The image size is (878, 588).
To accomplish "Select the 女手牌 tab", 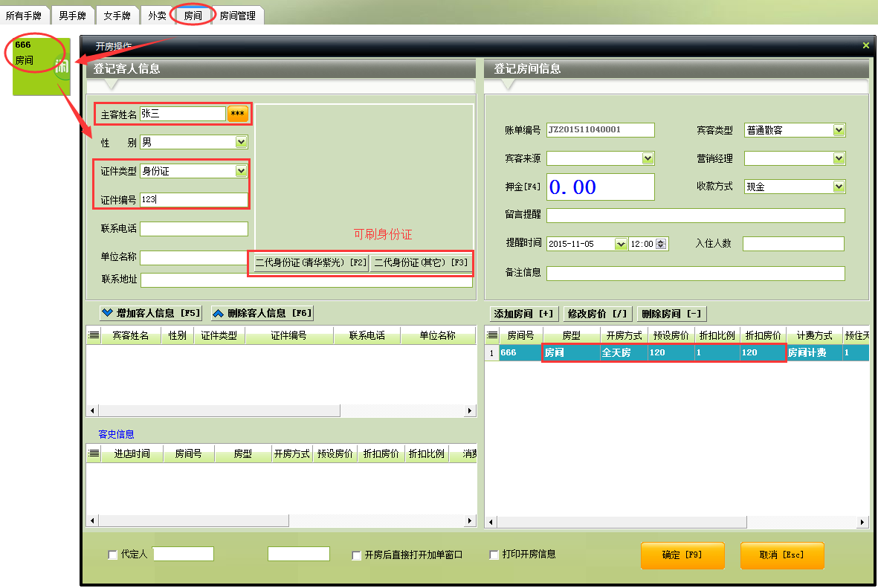I will (117, 16).
